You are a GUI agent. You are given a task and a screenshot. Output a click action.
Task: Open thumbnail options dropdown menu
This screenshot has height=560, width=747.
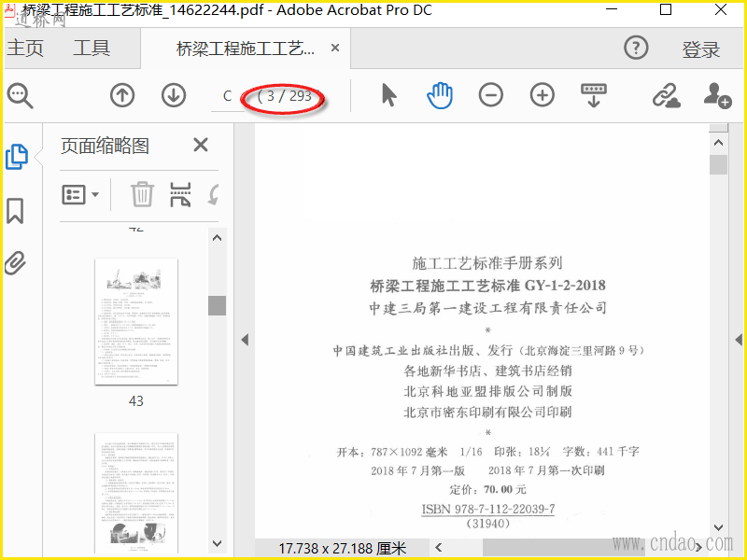tap(80, 195)
